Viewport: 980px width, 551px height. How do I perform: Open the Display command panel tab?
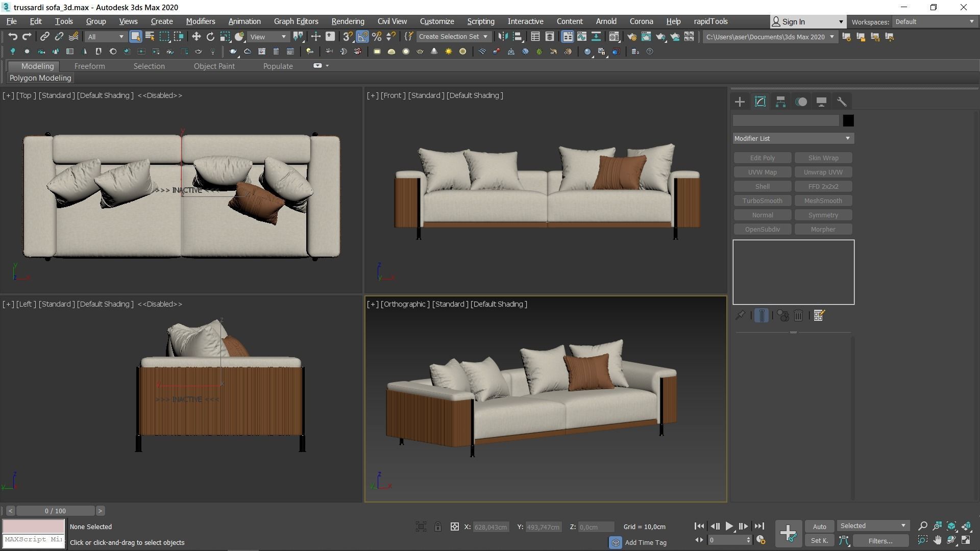point(821,102)
